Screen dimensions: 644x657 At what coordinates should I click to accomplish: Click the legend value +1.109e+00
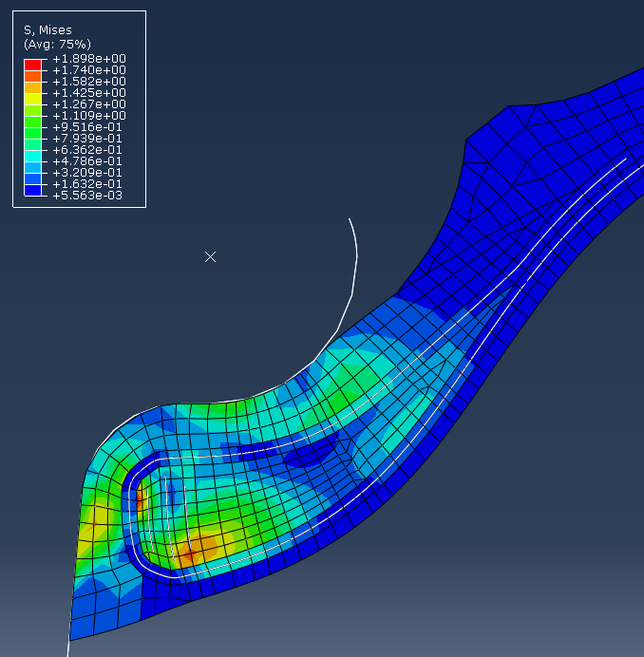tap(89, 116)
